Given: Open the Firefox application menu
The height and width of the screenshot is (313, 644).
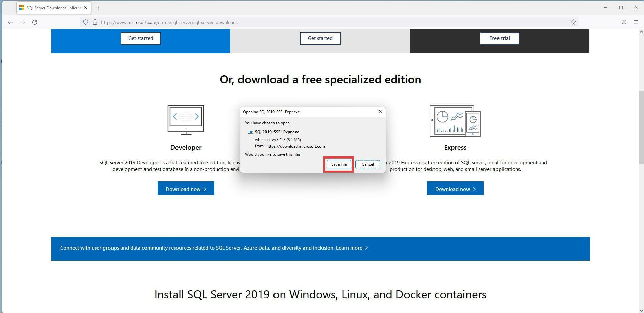Looking at the screenshot, I should [x=636, y=22].
